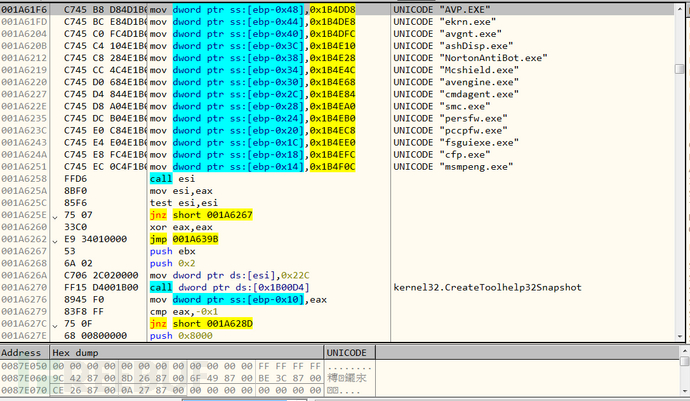Select the "mov dword ptr ds:[esi],0x22C" instruction

point(229,276)
